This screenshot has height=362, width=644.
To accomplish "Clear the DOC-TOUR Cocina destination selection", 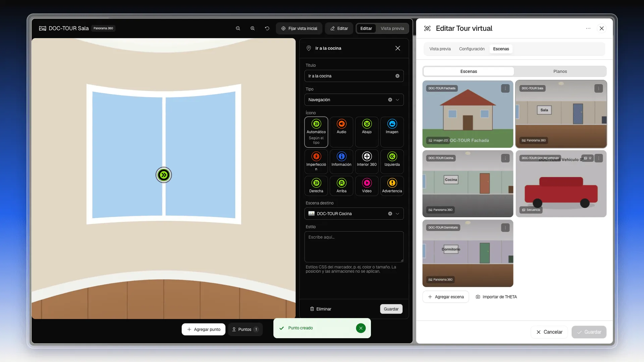I will point(390,214).
